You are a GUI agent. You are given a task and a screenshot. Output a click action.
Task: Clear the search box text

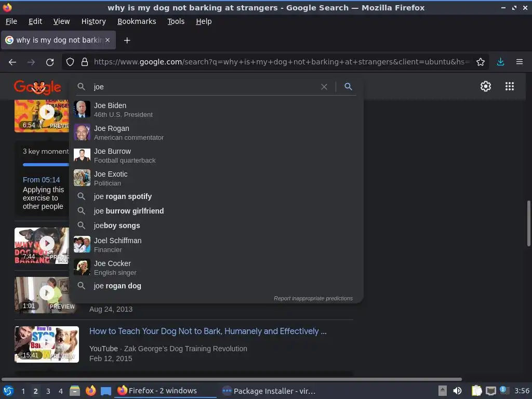(324, 87)
